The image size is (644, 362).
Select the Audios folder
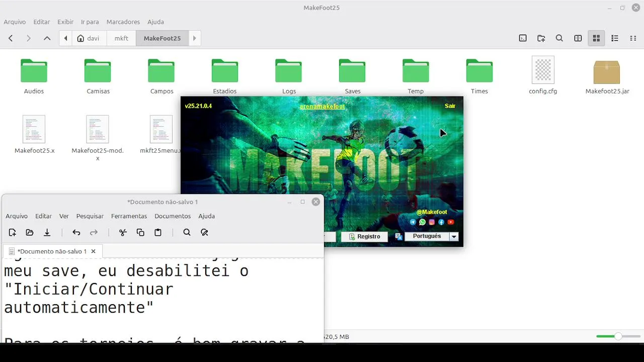34,76
